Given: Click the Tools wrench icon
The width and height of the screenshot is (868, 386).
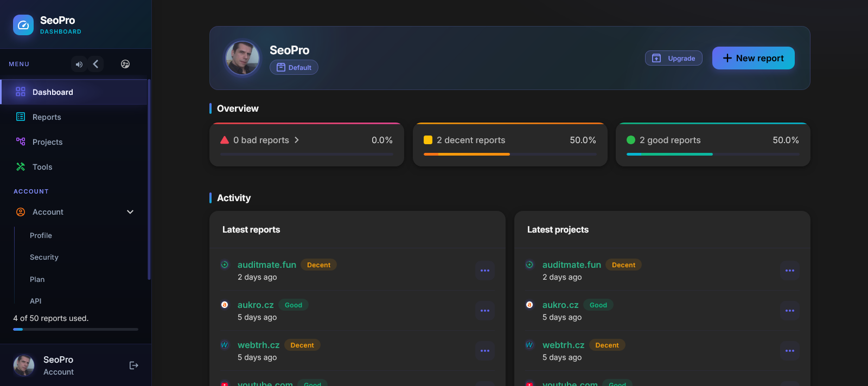Looking at the screenshot, I should coord(21,166).
